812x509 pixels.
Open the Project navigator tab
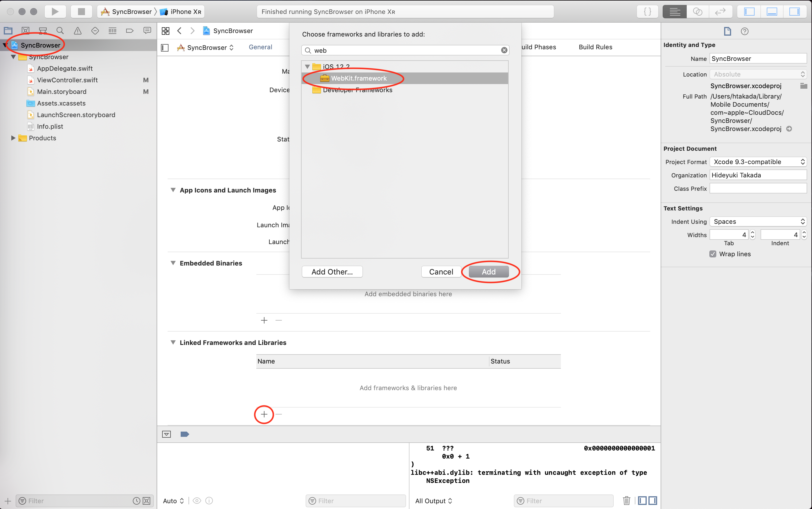click(x=8, y=31)
